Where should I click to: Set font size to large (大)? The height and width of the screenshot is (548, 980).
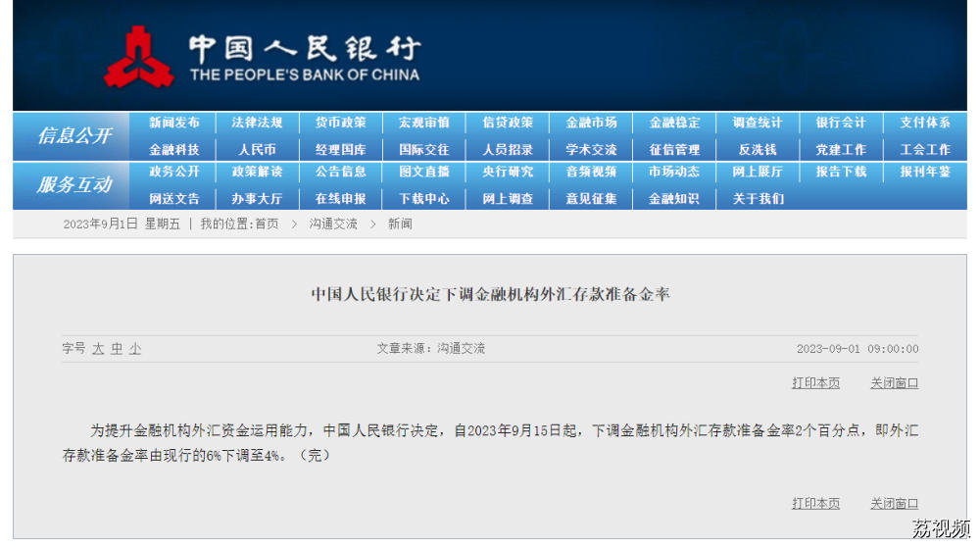[98, 349]
